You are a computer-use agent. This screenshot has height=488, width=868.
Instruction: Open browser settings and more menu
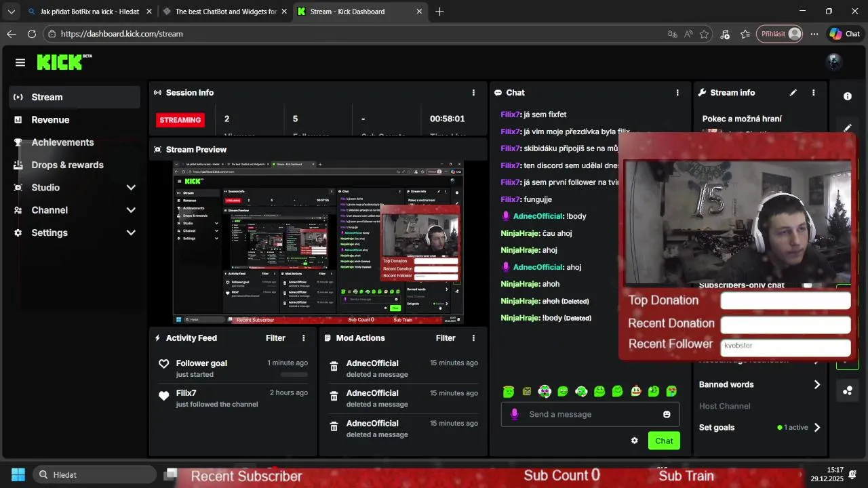click(x=814, y=34)
